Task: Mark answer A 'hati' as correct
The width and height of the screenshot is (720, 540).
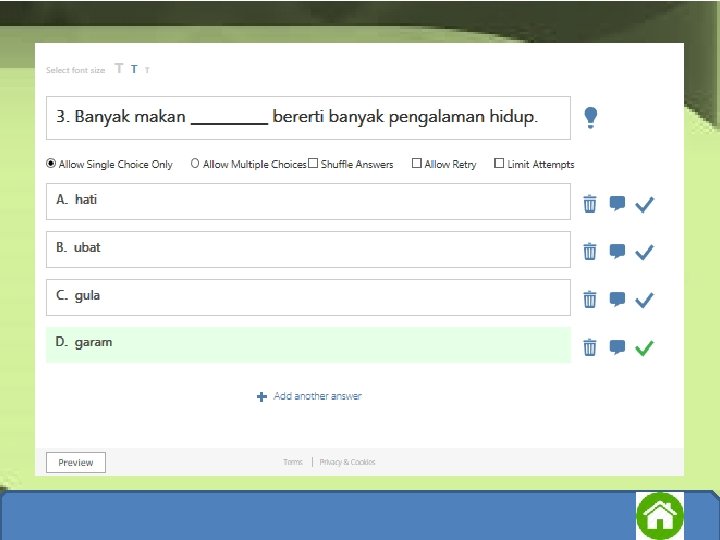Action: point(645,204)
